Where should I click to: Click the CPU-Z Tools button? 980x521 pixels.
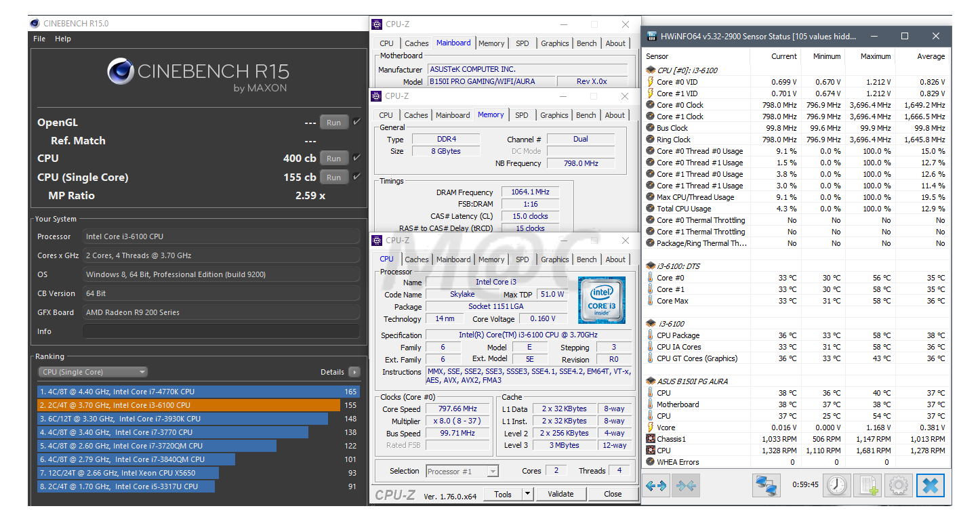point(503,495)
